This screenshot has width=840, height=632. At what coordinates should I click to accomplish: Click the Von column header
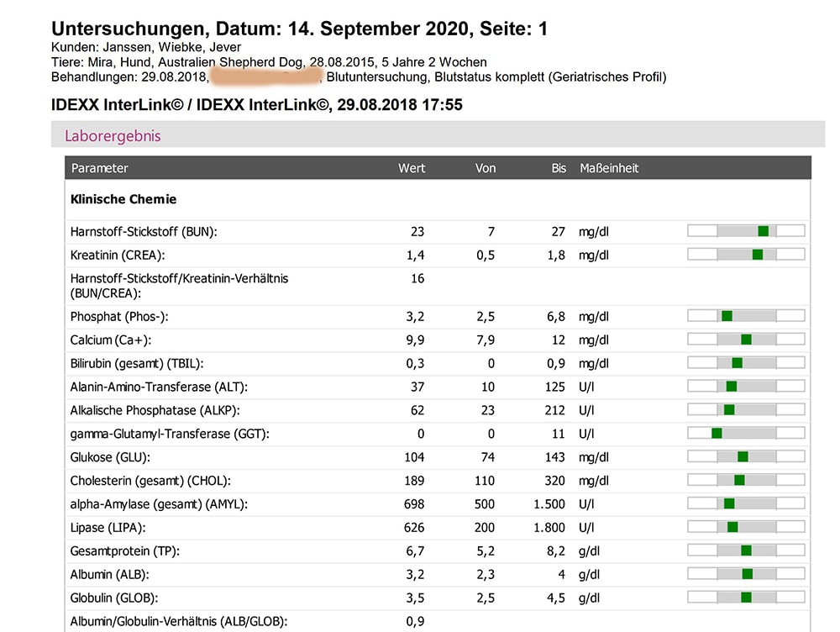485,168
